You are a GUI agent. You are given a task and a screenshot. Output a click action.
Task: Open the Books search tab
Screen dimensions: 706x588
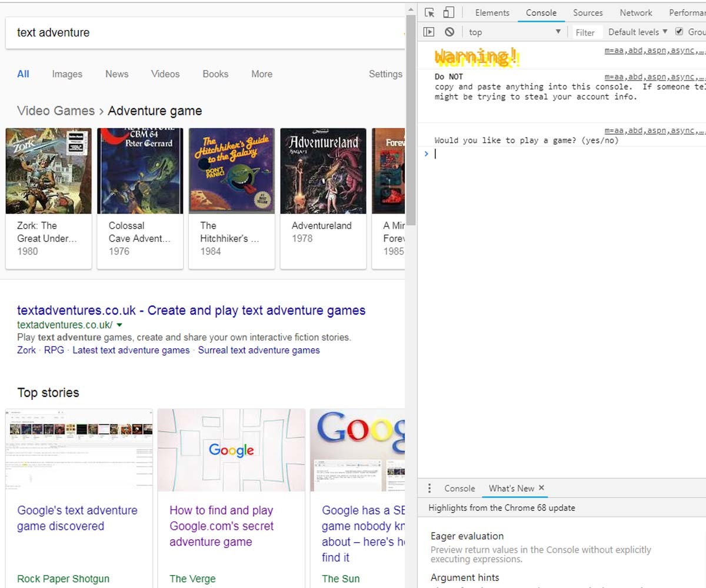215,74
